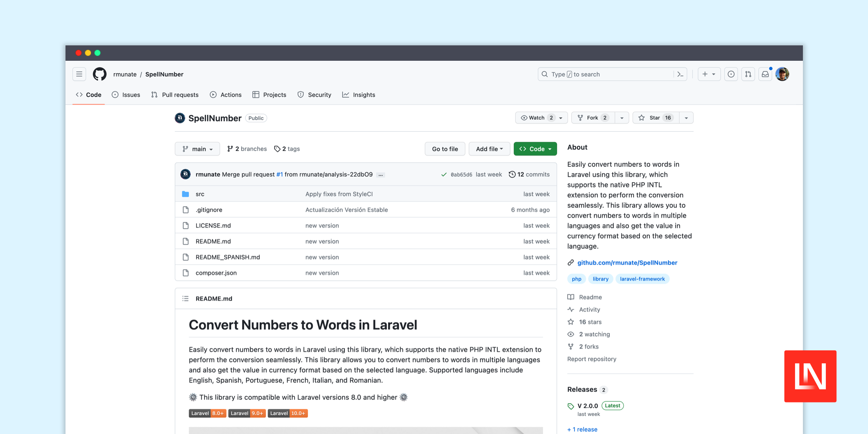868x434 pixels.
Task: Click the library topic tag
Action: 600,279
